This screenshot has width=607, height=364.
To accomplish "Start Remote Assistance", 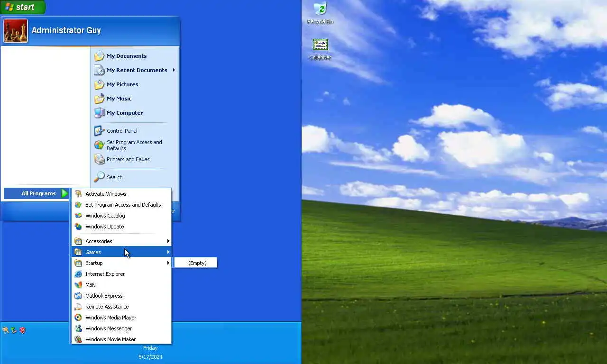I will click(x=121, y=307).
